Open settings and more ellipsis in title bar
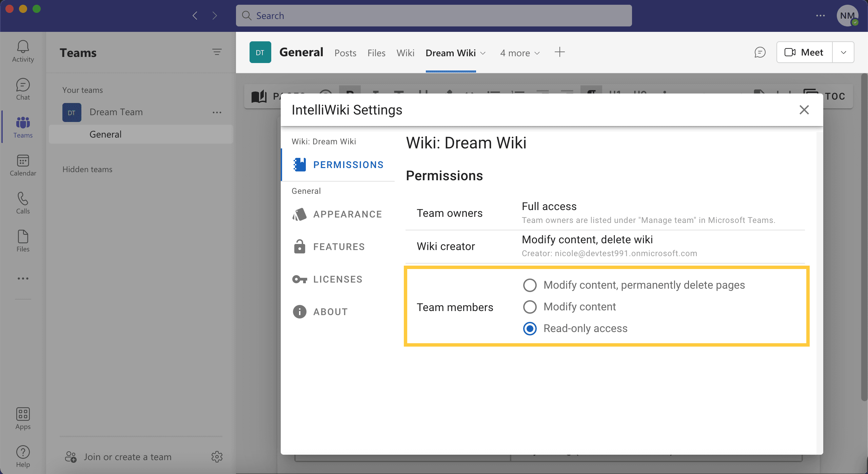This screenshot has width=868, height=474. point(821,16)
